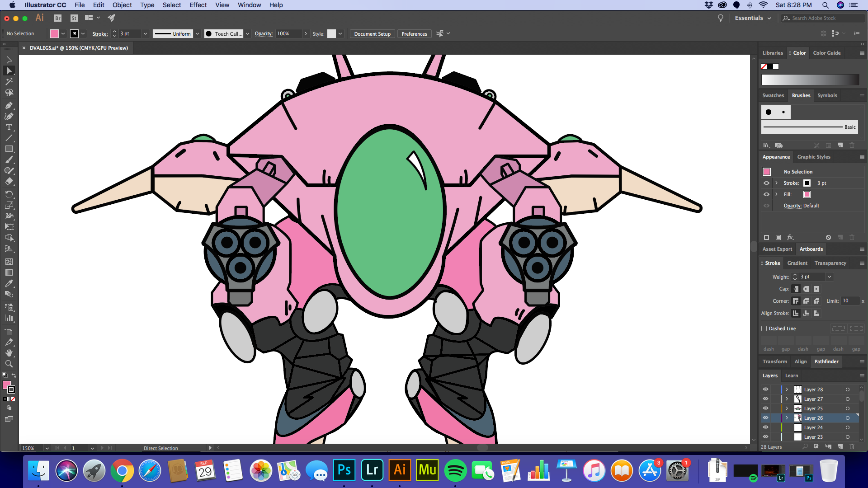The width and height of the screenshot is (868, 488).
Task: Select the Selection tool arrow
Action: click(9, 60)
